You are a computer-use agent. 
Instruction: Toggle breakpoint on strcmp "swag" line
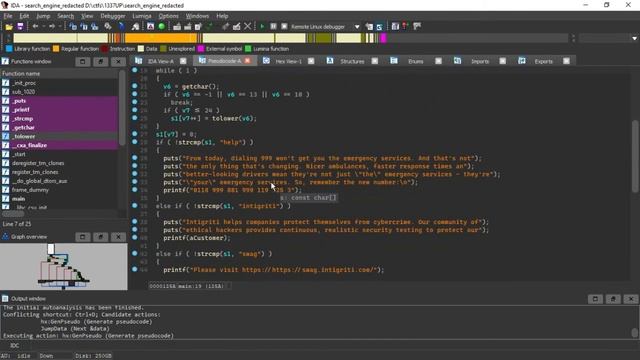pyautogui.click(x=135, y=253)
